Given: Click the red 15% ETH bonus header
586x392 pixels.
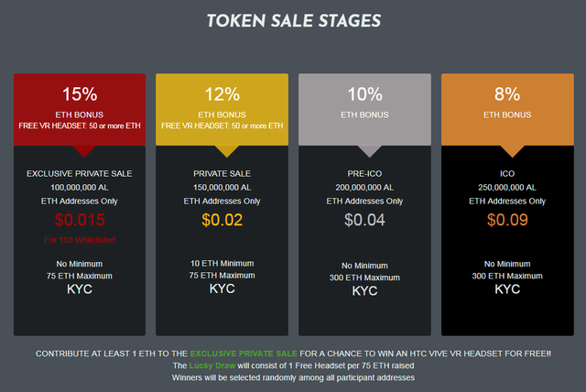Looking at the screenshot, I should point(79,108).
